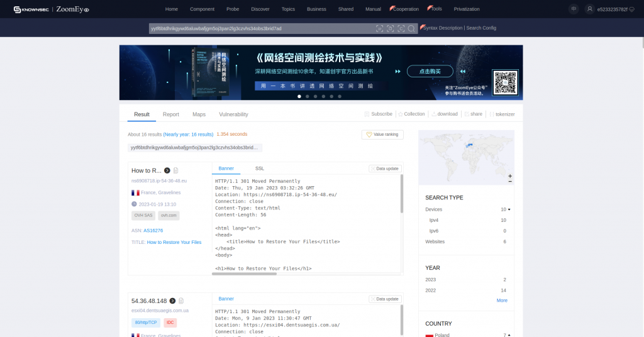Viewport: 644px width, 337px height.
Task: Click the magnifier search icon
Action: tap(411, 28)
